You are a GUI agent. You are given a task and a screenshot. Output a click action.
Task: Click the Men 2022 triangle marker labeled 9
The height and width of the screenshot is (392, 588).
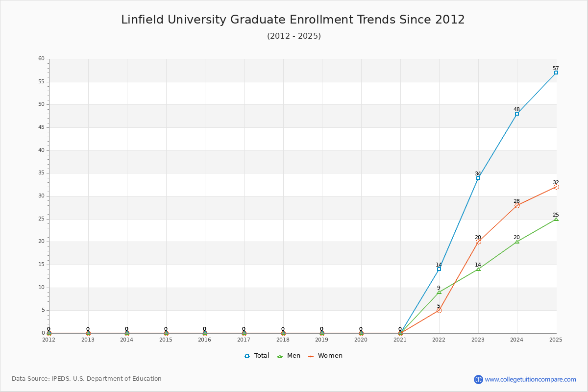point(439,292)
